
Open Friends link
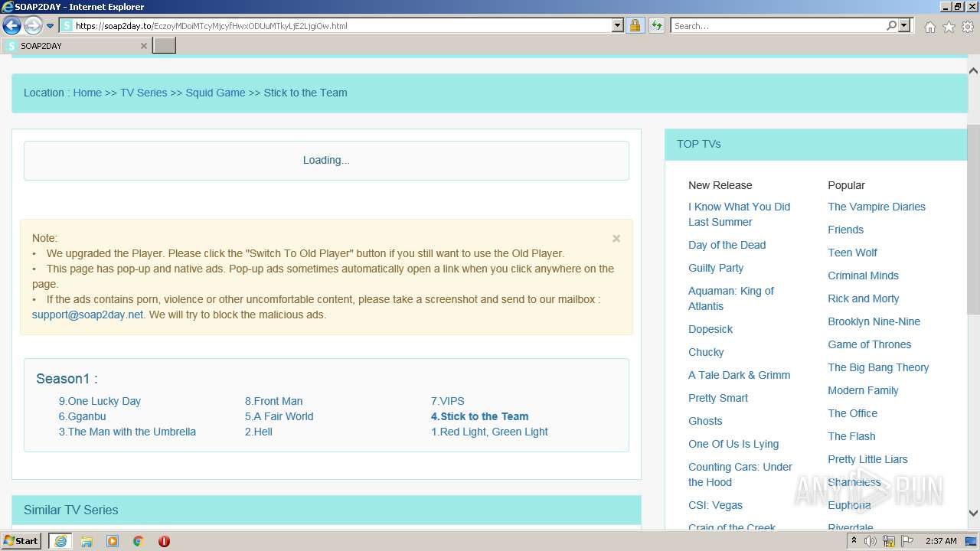[845, 230]
